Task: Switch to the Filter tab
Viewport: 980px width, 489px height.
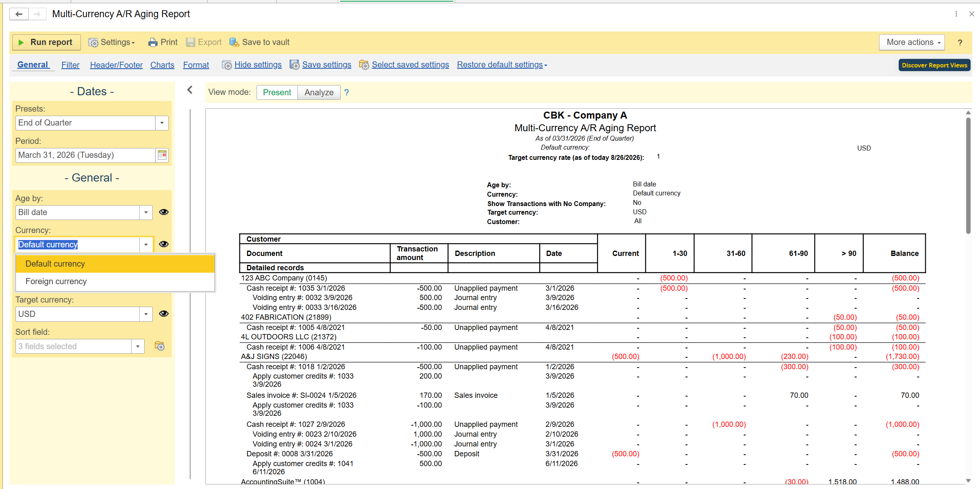Action: click(70, 65)
